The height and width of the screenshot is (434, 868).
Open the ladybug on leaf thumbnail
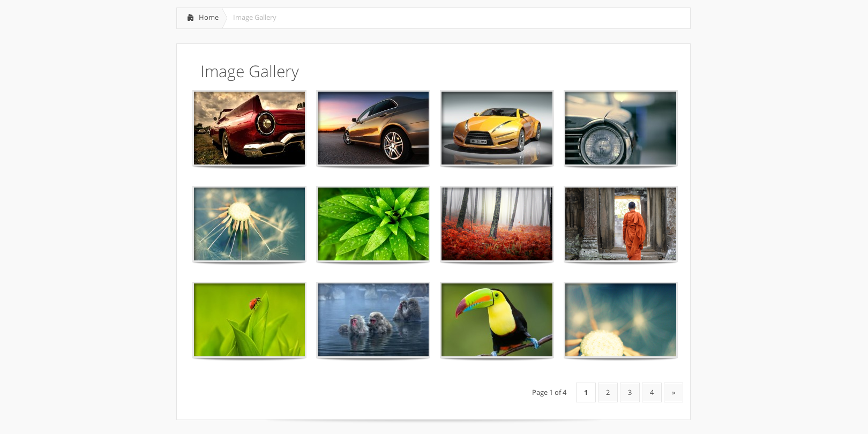(250, 320)
